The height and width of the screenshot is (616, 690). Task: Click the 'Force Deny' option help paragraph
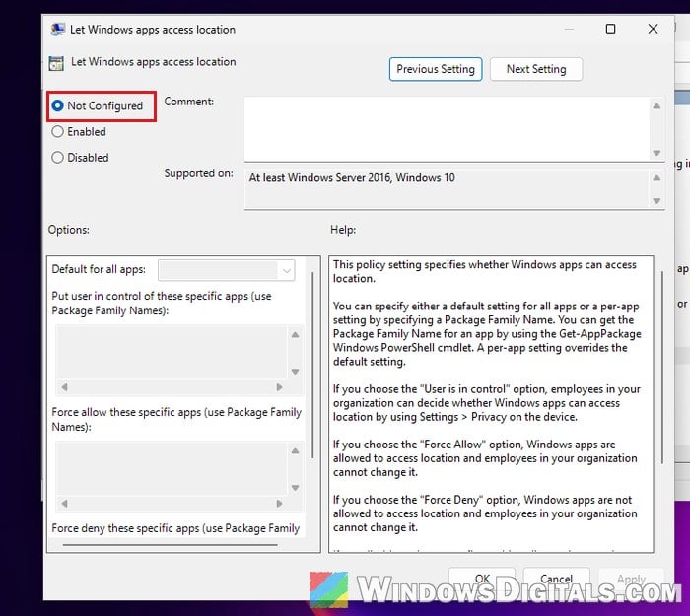(485, 513)
